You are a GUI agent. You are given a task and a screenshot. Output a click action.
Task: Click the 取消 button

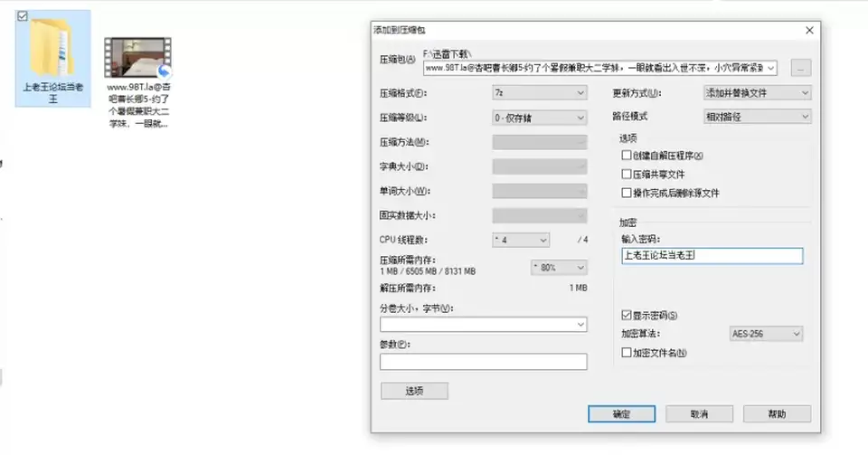699,414
